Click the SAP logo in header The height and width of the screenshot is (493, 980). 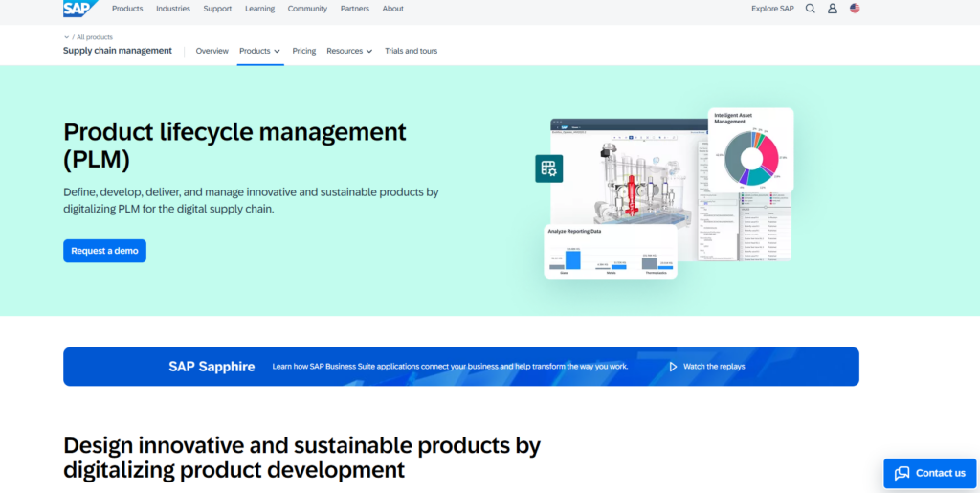click(79, 9)
